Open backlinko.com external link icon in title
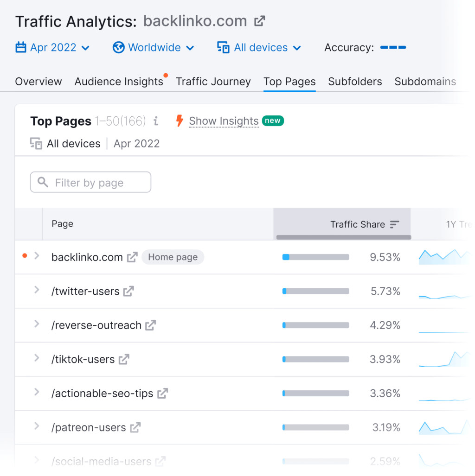The image size is (475, 476). [x=260, y=21]
